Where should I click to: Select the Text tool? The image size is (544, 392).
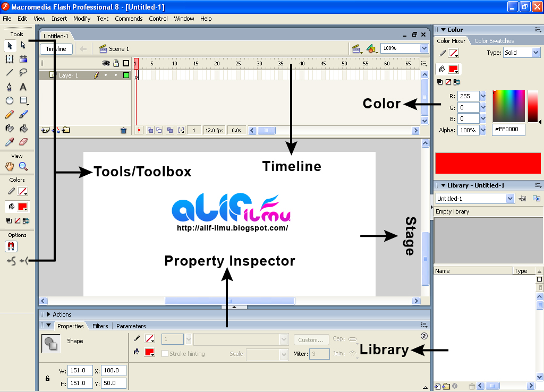(x=23, y=87)
